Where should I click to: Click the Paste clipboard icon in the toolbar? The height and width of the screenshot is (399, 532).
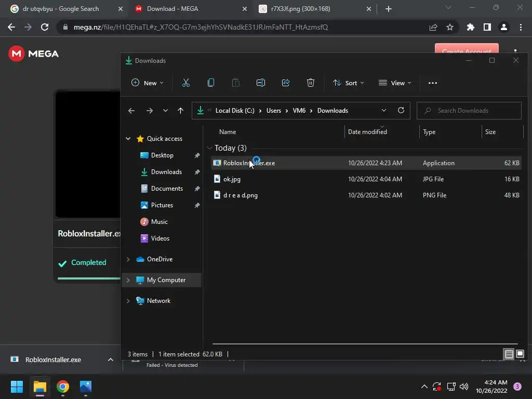235,83
